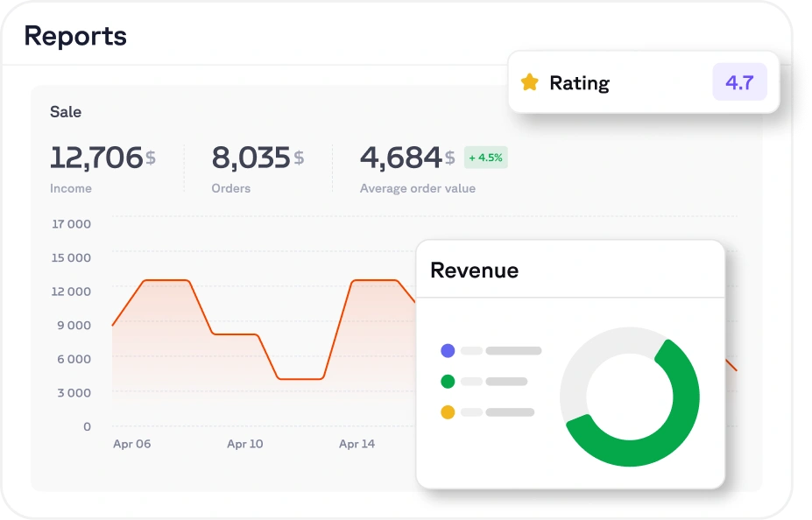Open the 4.7 rating badge
812x520 pixels.
(x=739, y=81)
